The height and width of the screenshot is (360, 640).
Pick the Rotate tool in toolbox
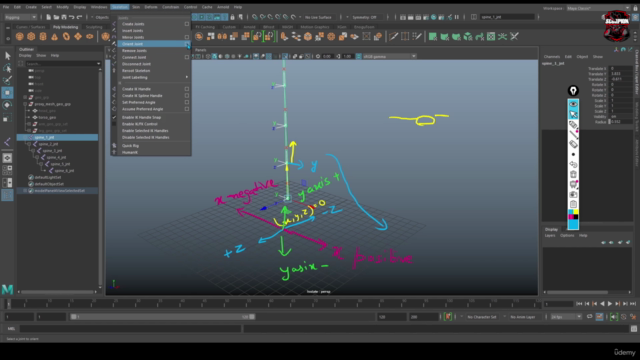coord(7,105)
